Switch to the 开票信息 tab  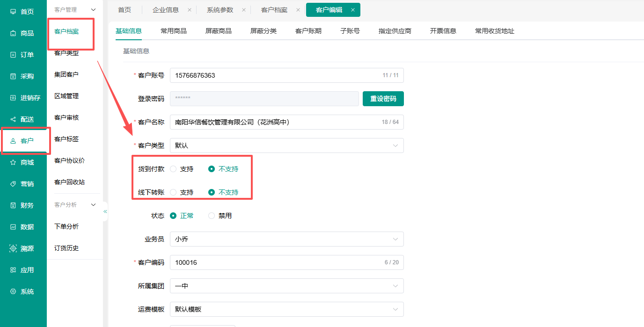click(443, 31)
